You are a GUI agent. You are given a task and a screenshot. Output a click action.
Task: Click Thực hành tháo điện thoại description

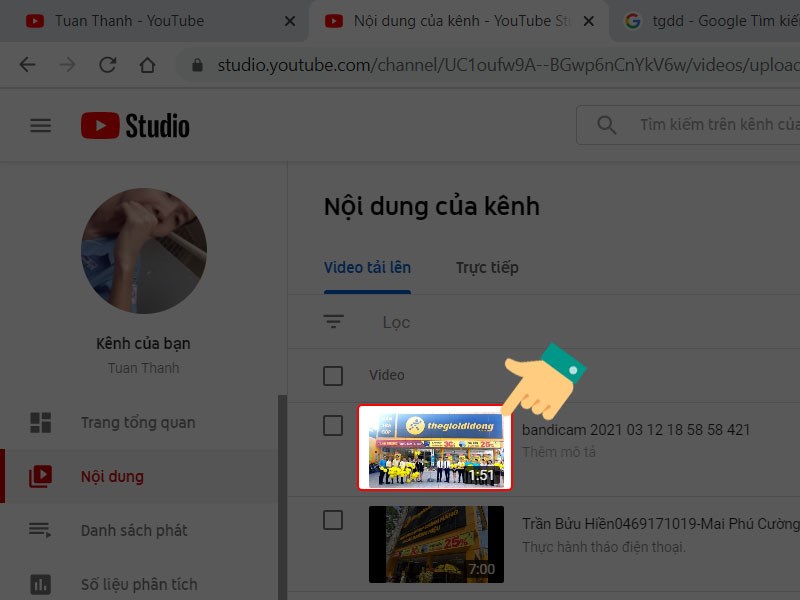pyautogui.click(x=604, y=547)
